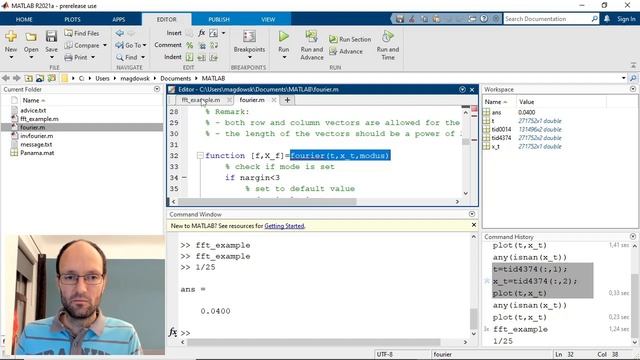Click the help question mark icon
The width and height of the screenshot is (640, 360).
coord(484,19)
